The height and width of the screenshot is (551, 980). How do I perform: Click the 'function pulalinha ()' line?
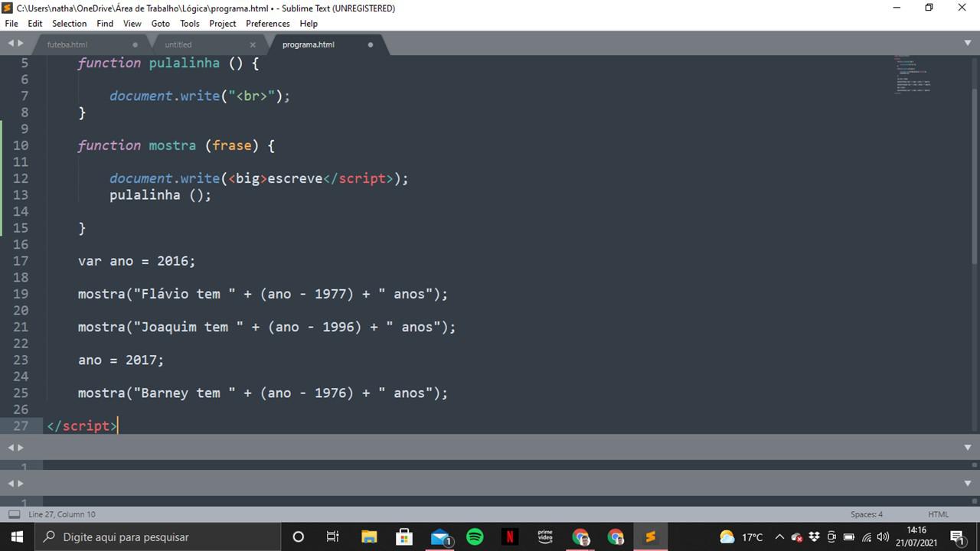168,63
